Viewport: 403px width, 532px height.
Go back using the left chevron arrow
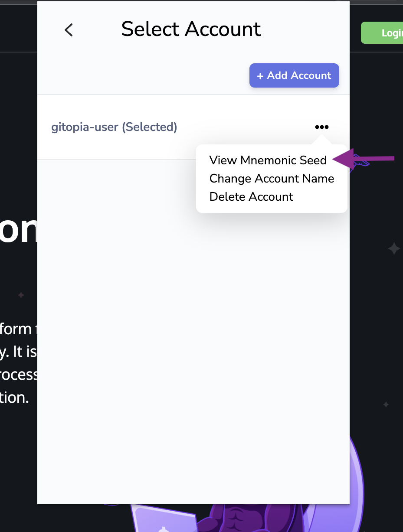click(x=69, y=30)
